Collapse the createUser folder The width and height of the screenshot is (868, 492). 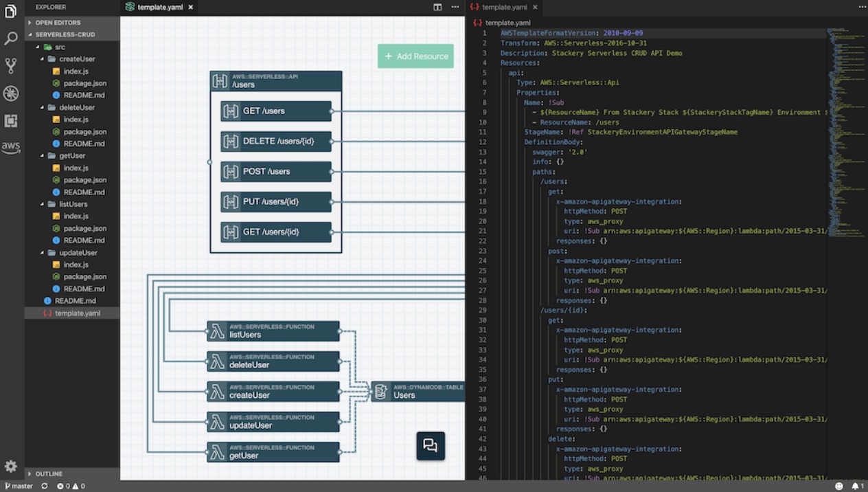click(x=72, y=59)
